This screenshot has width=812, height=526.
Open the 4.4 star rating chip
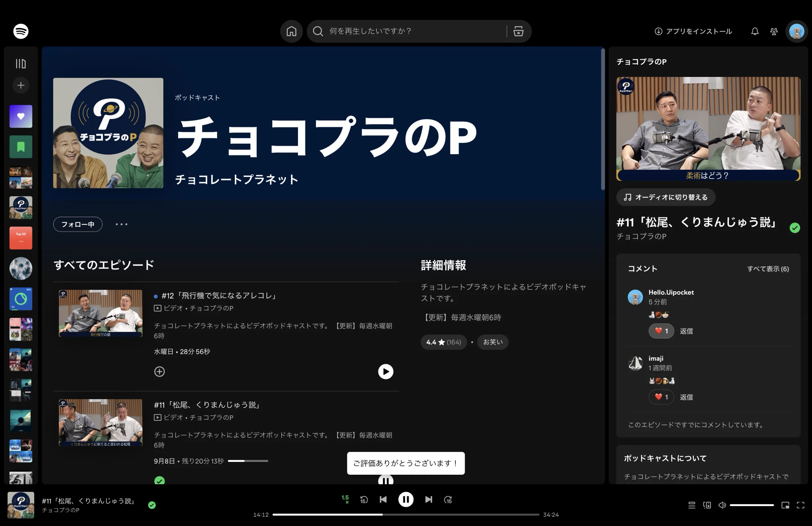pyautogui.click(x=443, y=342)
